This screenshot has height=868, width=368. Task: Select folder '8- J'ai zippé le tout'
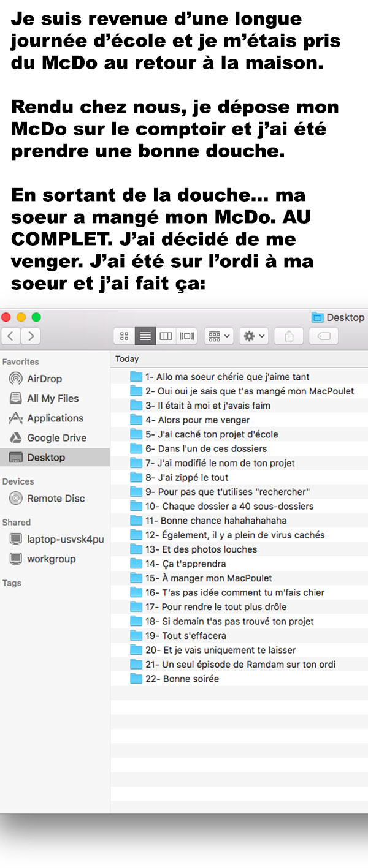pyautogui.click(x=239, y=477)
